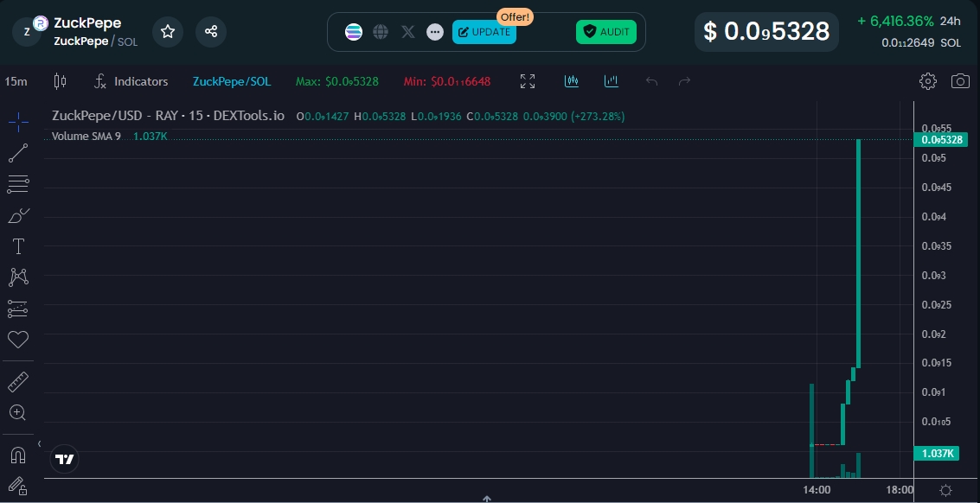The height and width of the screenshot is (503, 980).
Task: Switch chart style to candlestick view
Action: (571, 80)
